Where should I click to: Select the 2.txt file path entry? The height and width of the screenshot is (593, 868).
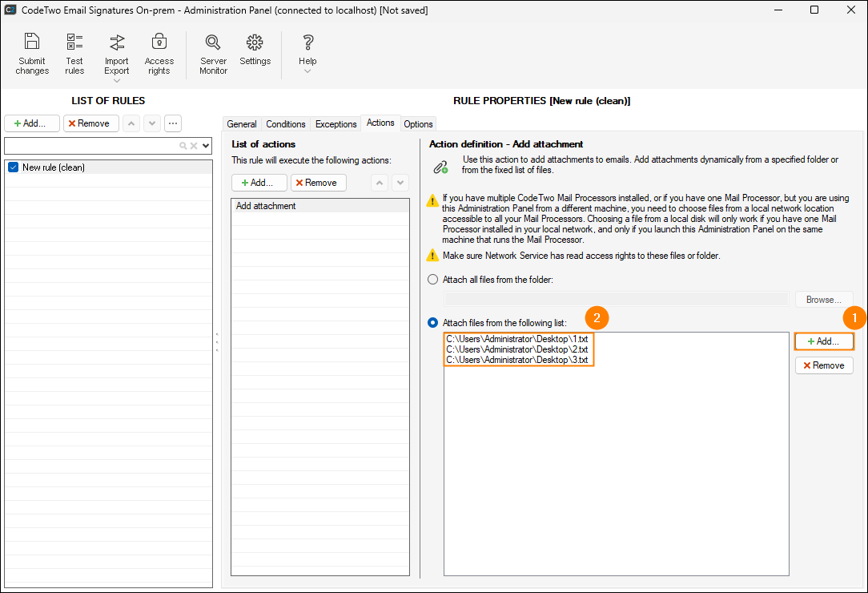(x=517, y=349)
